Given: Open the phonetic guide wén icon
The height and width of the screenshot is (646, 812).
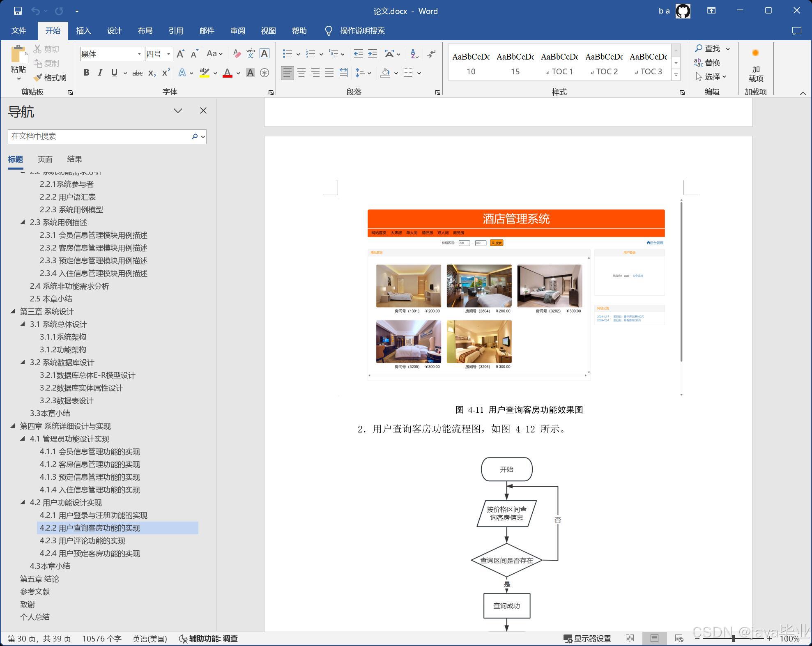Looking at the screenshot, I should (x=251, y=54).
